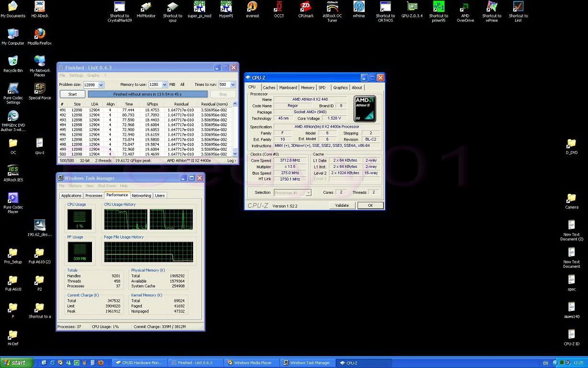
Task: Select the OCCT desktop icon
Action: pyautogui.click(x=279, y=10)
